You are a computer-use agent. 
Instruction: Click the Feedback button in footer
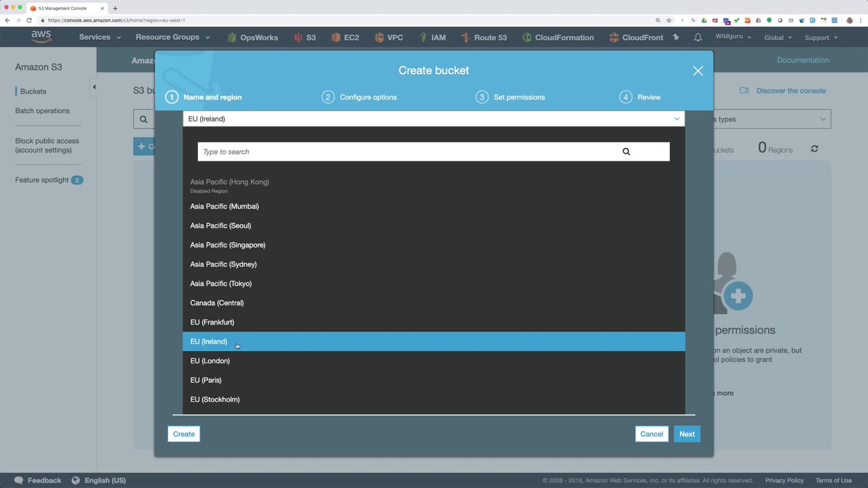[38, 481]
